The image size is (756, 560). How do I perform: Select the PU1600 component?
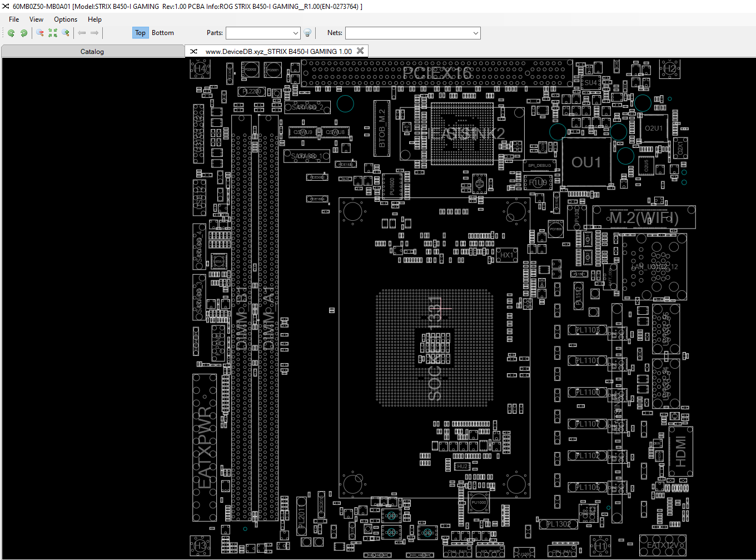click(392, 186)
